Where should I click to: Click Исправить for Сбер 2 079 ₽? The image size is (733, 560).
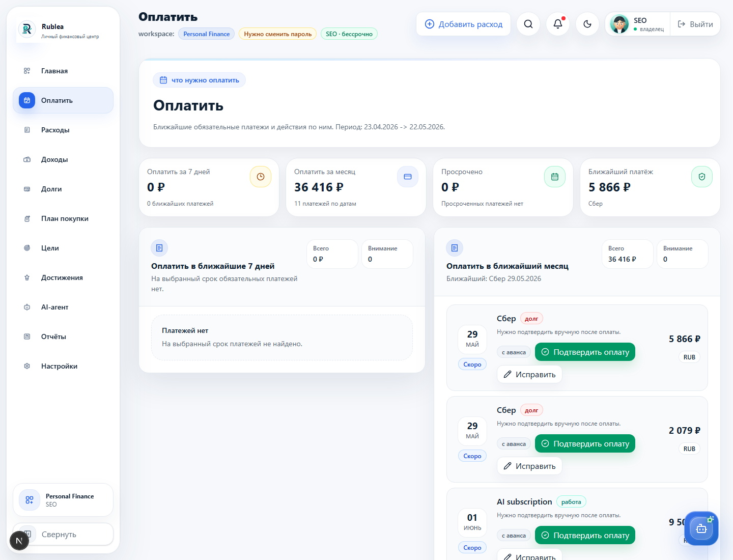click(529, 466)
